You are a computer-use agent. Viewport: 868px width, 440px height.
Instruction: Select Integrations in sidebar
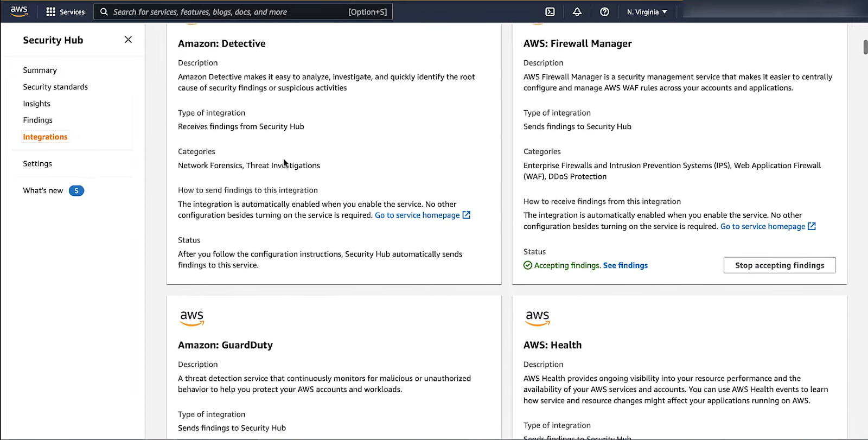(x=45, y=137)
